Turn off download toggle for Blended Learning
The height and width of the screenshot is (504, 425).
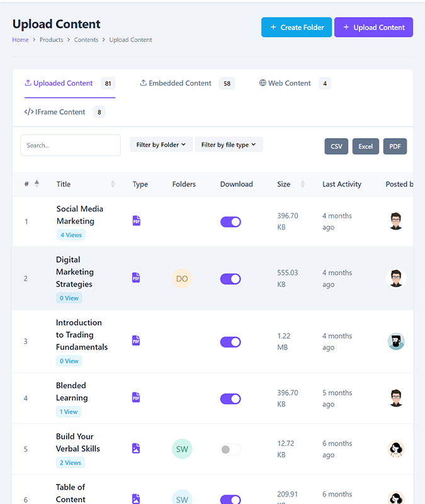pos(230,399)
